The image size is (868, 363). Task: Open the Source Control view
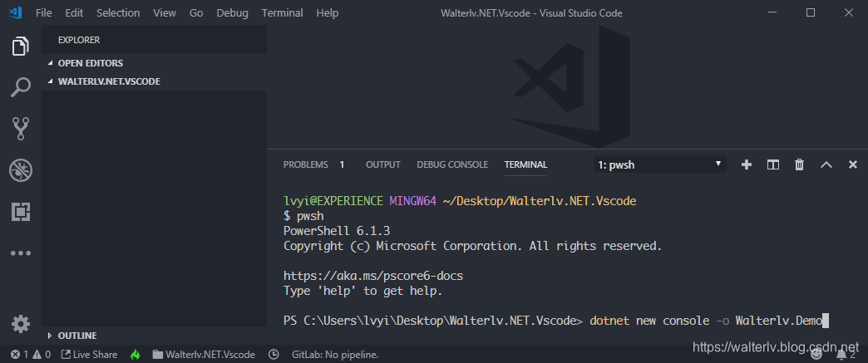[x=21, y=129]
